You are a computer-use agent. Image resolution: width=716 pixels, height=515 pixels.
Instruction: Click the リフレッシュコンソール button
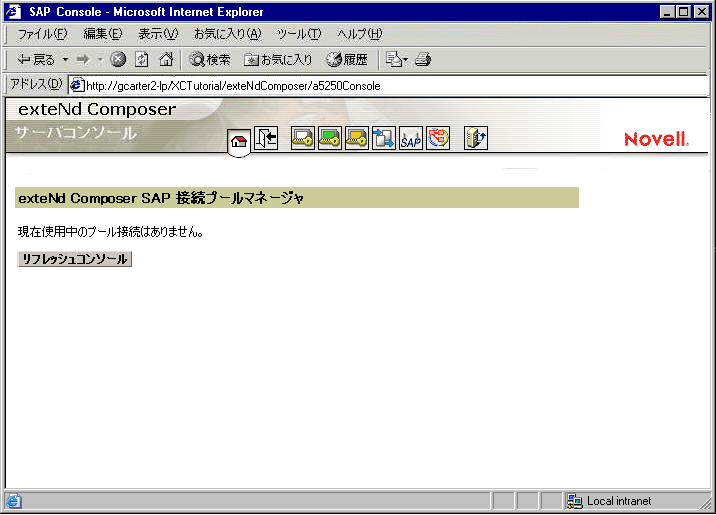[x=74, y=259]
